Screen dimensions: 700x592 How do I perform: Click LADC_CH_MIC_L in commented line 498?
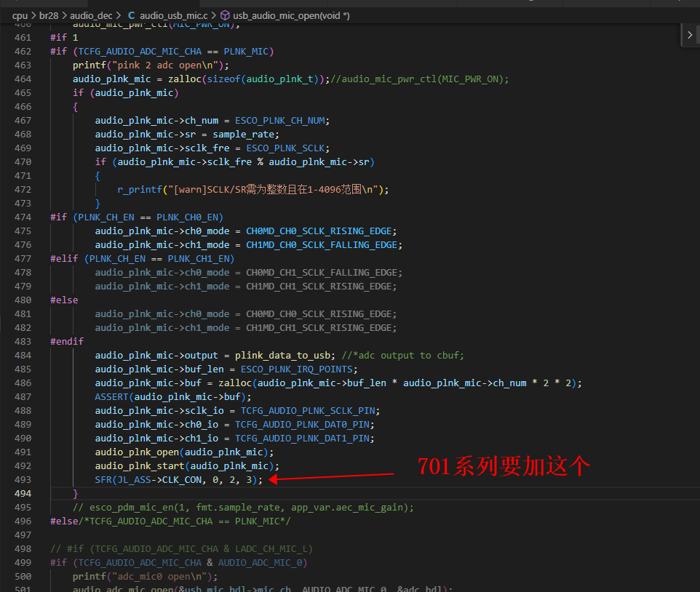(271, 548)
